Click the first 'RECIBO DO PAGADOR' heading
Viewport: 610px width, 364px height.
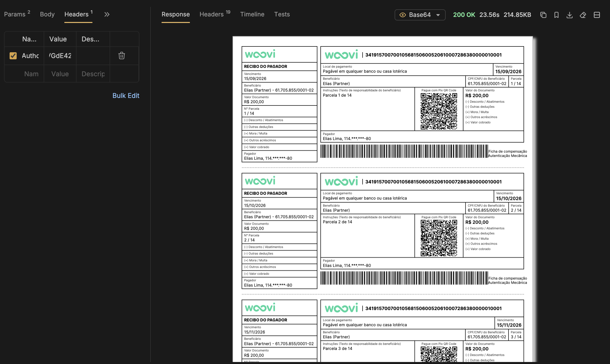(x=265, y=66)
